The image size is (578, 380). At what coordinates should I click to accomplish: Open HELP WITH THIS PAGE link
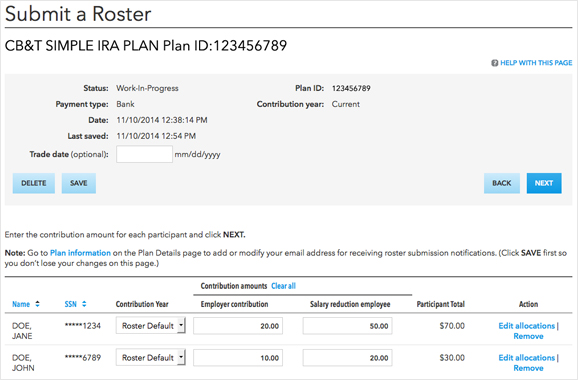(536, 63)
